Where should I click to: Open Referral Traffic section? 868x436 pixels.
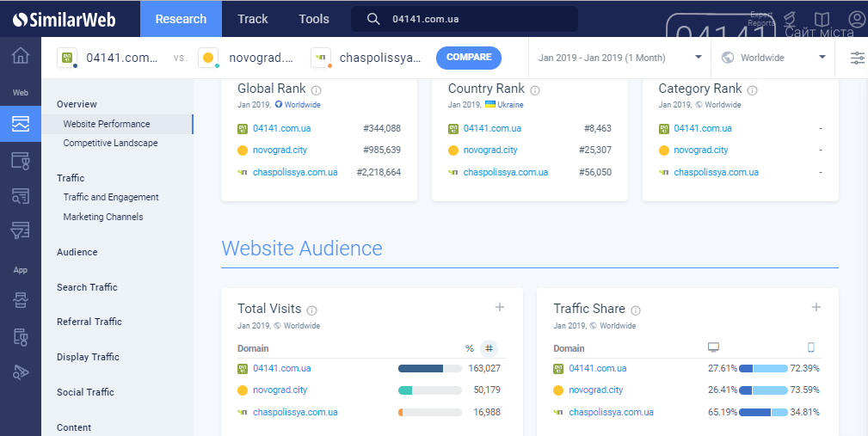[x=89, y=322]
